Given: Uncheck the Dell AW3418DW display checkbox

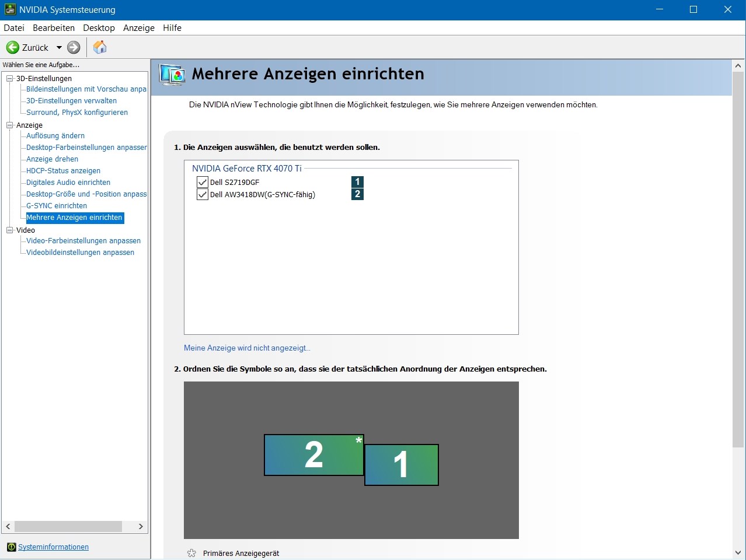Looking at the screenshot, I should (x=203, y=194).
